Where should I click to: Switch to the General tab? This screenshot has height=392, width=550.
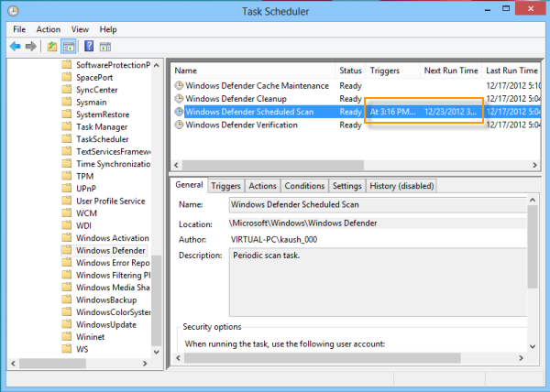(189, 185)
